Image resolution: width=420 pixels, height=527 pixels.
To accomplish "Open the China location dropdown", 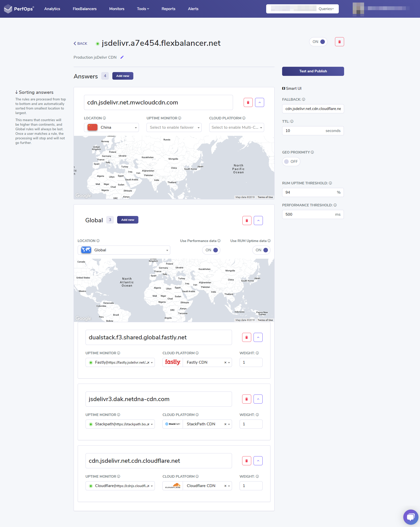I will [x=111, y=127].
